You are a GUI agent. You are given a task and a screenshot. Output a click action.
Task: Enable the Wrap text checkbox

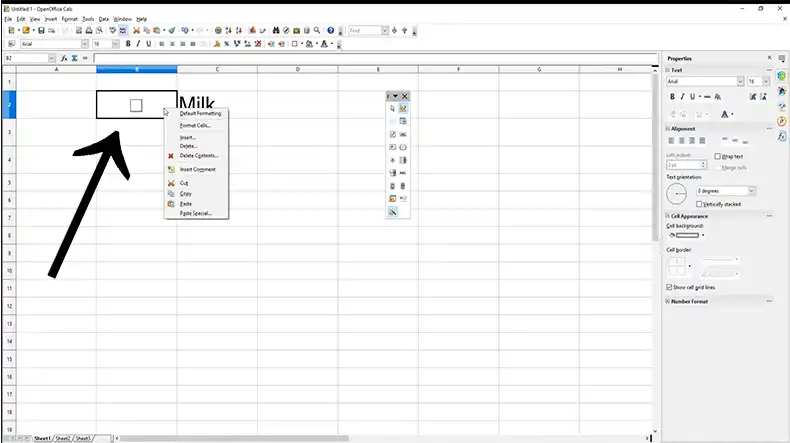click(717, 156)
